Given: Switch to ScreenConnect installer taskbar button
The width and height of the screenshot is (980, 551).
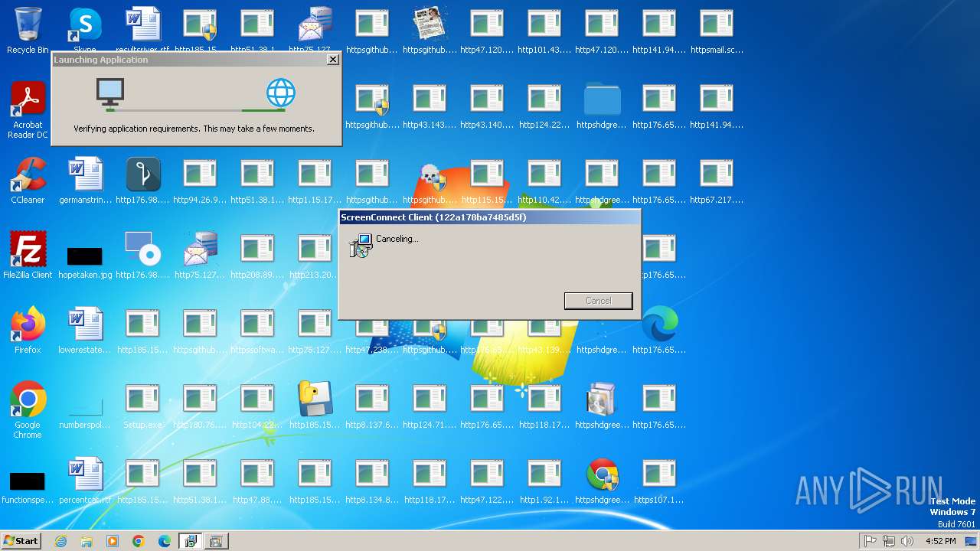Looking at the screenshot, I should point(190,541).
